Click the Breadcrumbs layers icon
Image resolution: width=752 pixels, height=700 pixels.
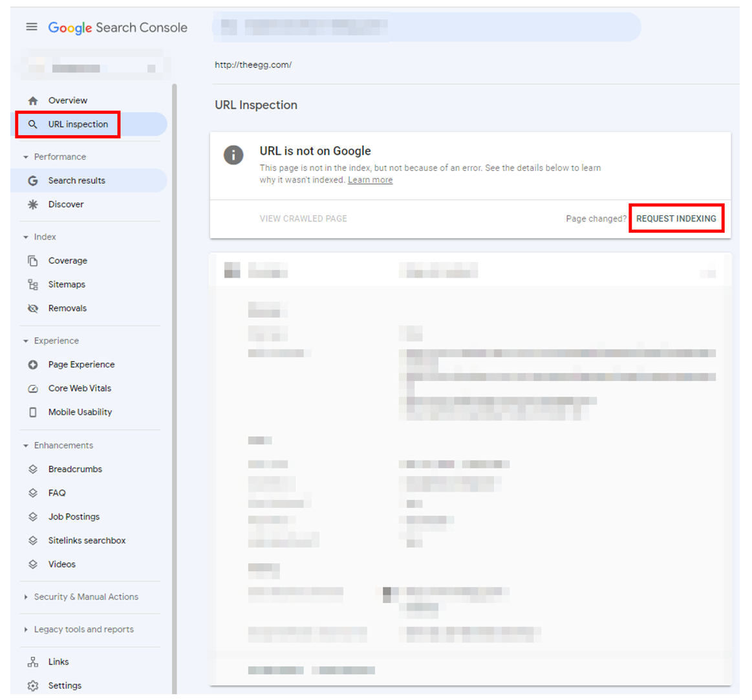tap(32, 469)
